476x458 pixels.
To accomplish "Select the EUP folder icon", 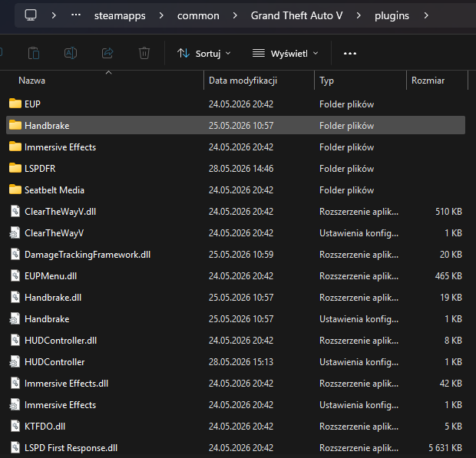I will [x=15, y=104].
